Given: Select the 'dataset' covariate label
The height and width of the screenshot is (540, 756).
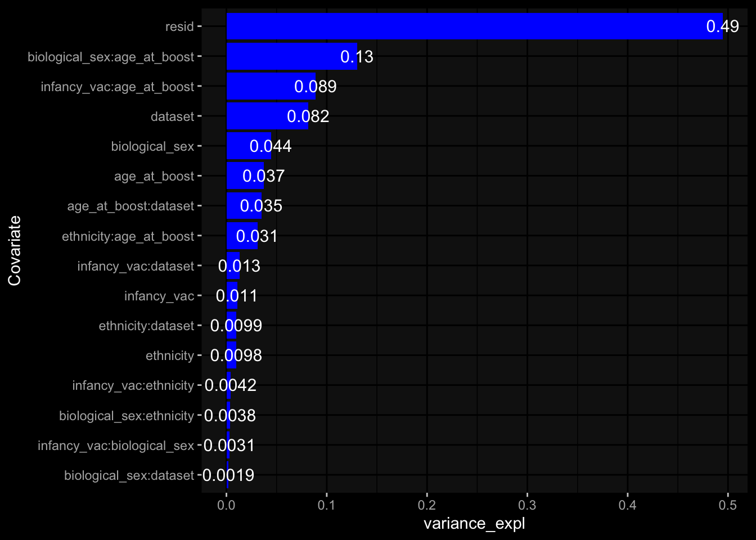Looking at the screenshot, I should 172,116.
